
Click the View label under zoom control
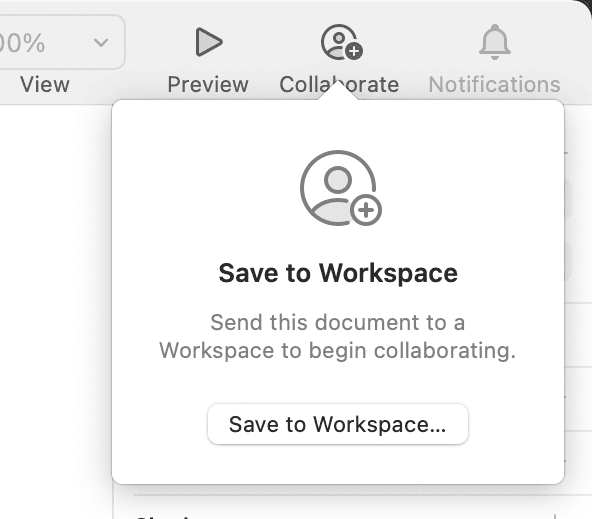coord(45,84)
